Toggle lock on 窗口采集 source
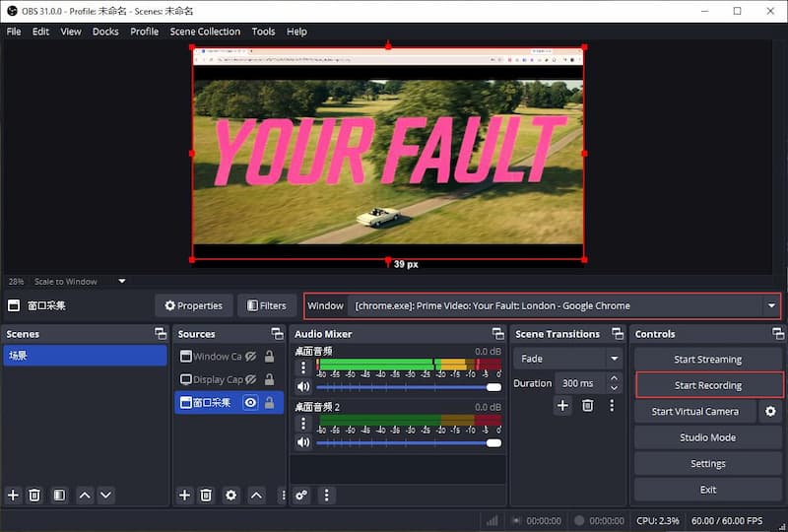Screen dimensions: 788x532 click(269, 403)
